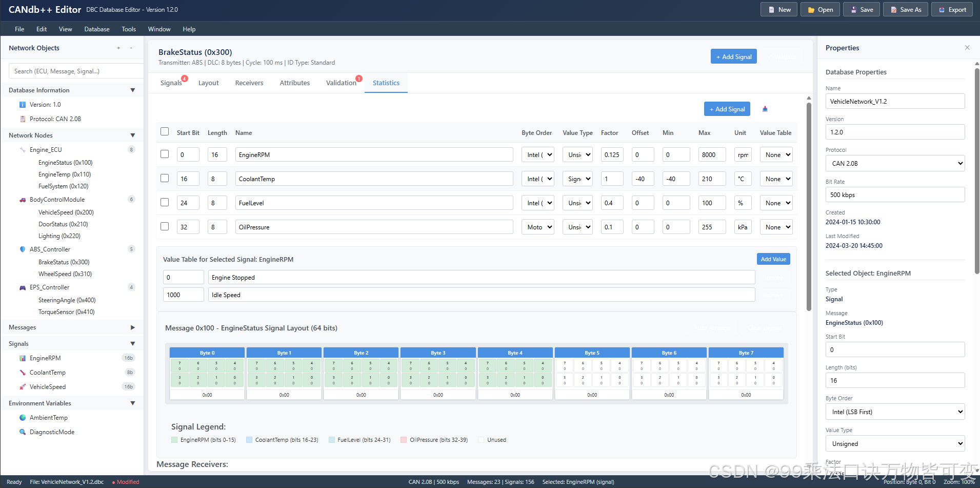Click the EPS_Controller gamepad icon

point(23,287)
